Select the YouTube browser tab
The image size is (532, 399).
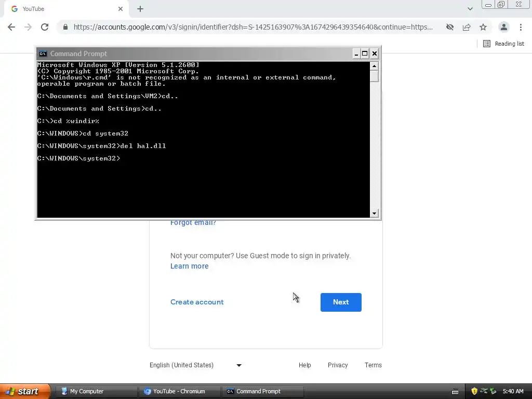[x=66, y=9]
